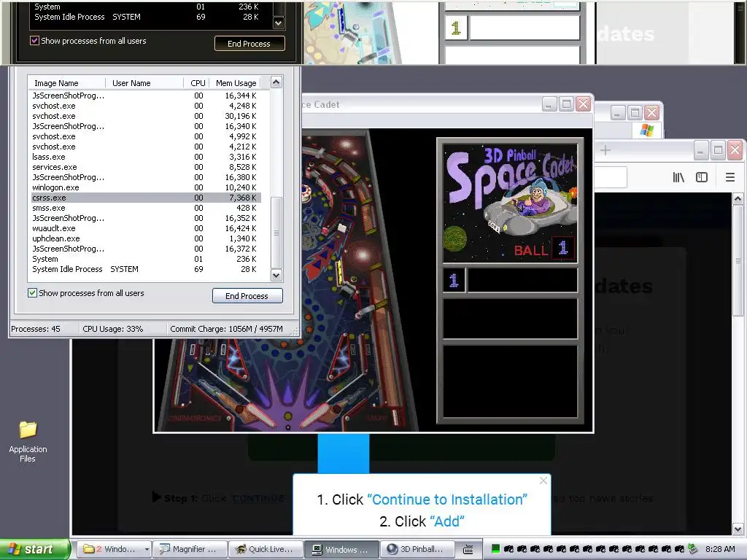Select the smss.exe process

tap(146, 208)
